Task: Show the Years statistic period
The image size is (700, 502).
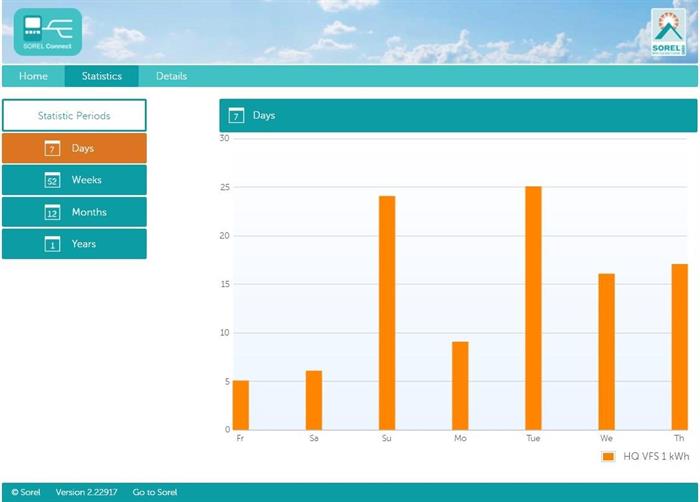Action: (x=83, y=244)
